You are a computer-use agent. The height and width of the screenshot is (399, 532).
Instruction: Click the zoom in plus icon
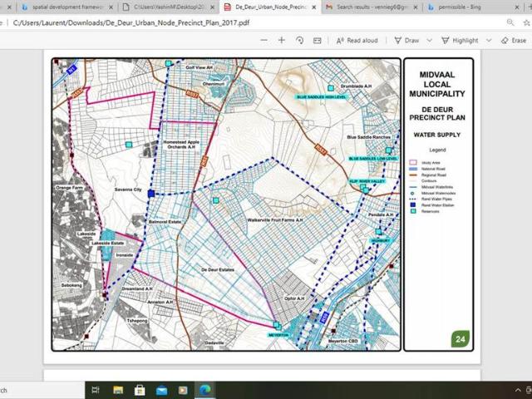click(282, 40)
